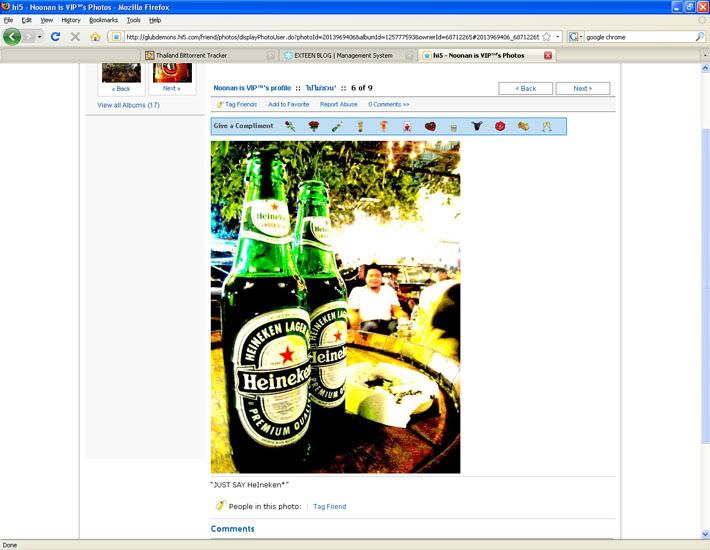This screenshot has height=550, width=710.
Task: Go to the browser home page icon
Action: click(x=95, y=37)
